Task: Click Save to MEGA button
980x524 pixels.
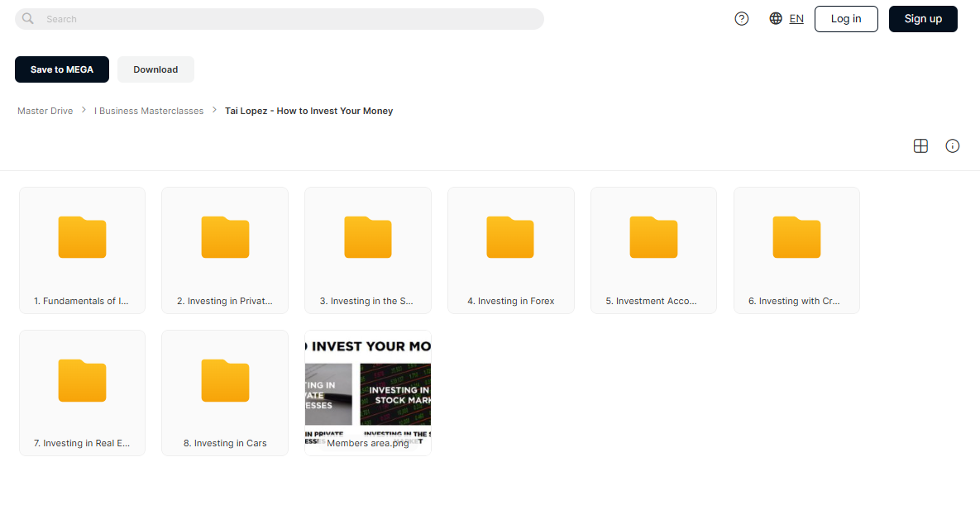Action: click(62, 69)
